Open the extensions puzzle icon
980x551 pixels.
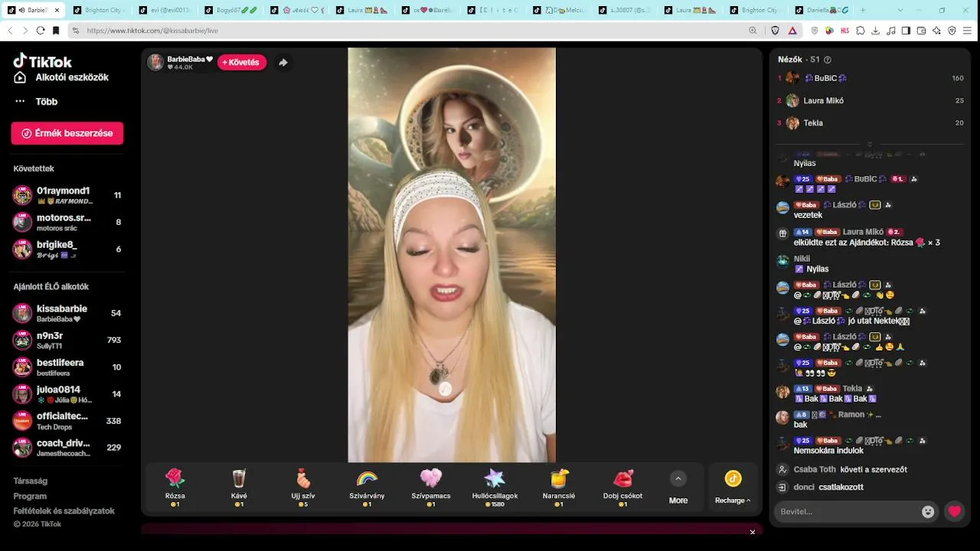click(861, 31)
